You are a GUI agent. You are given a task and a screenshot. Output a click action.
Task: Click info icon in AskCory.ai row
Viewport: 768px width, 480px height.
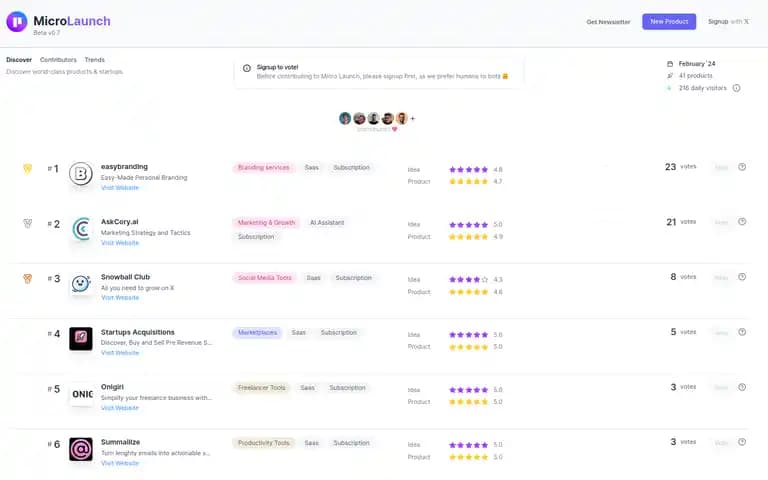point(742,222)
